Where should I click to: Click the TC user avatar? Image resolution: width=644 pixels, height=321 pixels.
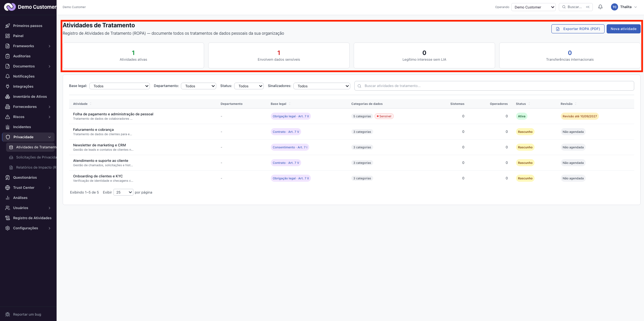(x=614, y=7)
